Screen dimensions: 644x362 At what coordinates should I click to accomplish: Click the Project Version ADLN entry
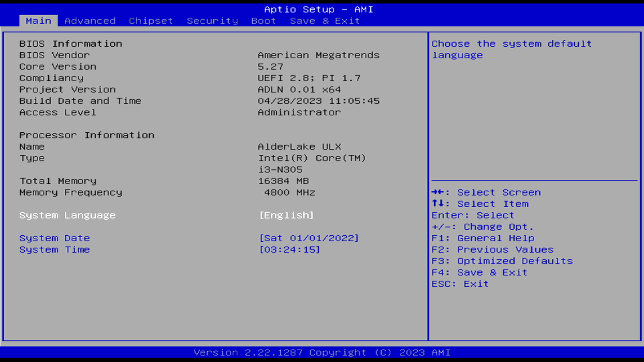(299, 89)
